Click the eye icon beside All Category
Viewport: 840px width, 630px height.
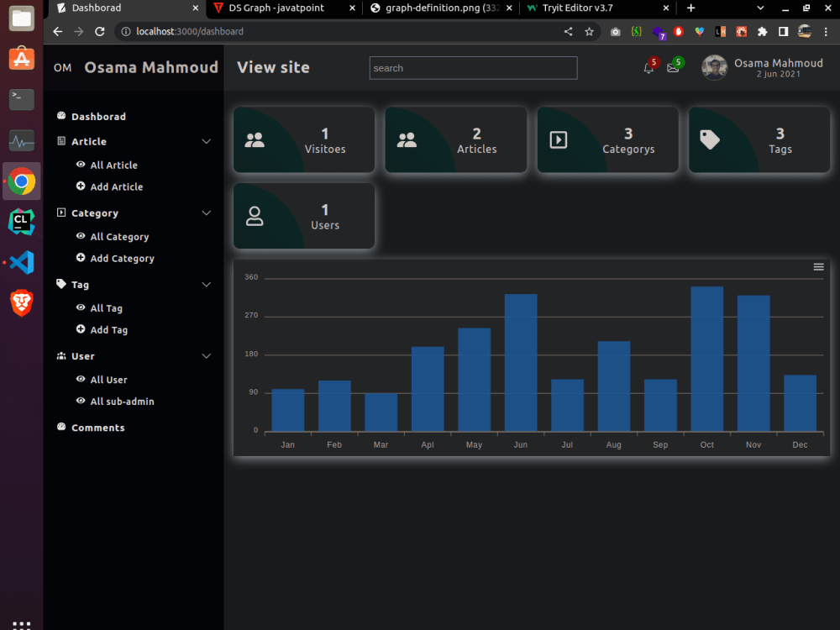coord(81,236)
